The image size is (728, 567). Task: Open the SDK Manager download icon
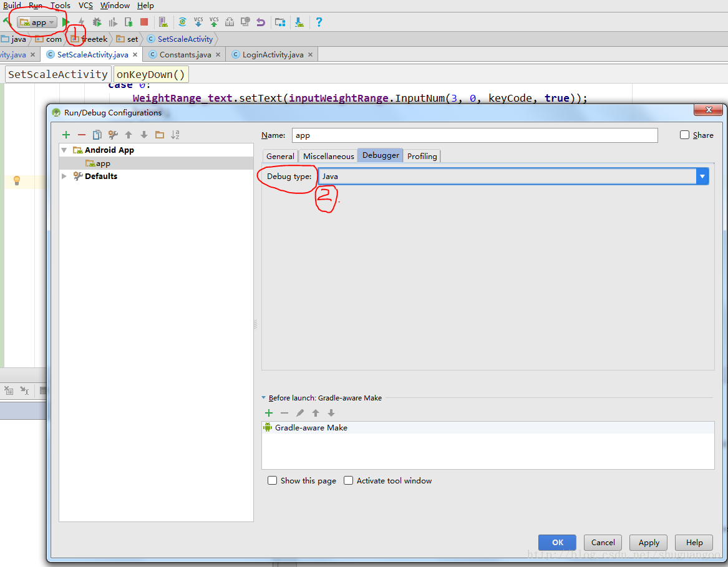[299, 22]
